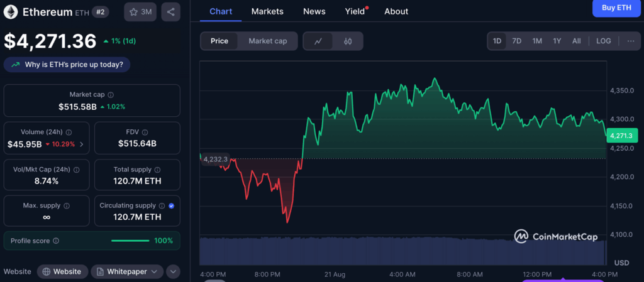Click the Circulating supply verified badge
Image resolution: width=644 pixels, height=282 pixels.
coord(172,205)
